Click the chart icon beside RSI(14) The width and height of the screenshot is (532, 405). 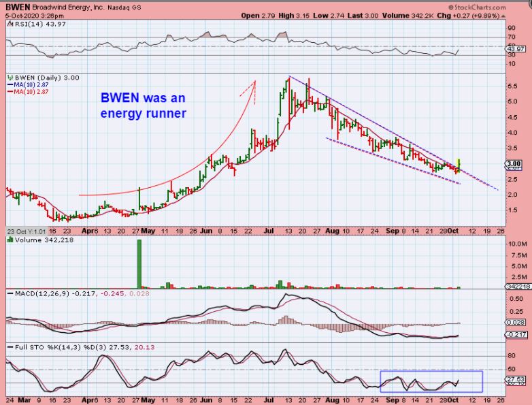[10, 24]
